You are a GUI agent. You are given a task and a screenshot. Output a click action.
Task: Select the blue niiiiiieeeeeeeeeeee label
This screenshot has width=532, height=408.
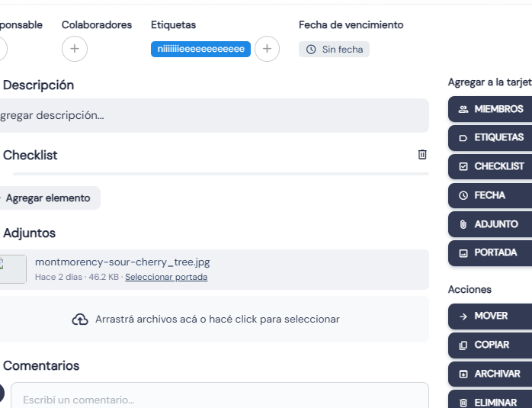coord(201,50)
